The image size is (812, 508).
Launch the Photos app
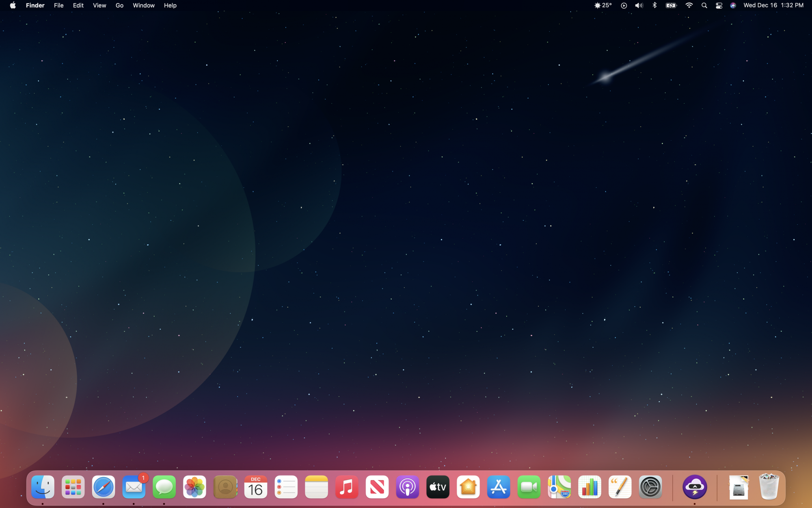(x=194, y=487)
